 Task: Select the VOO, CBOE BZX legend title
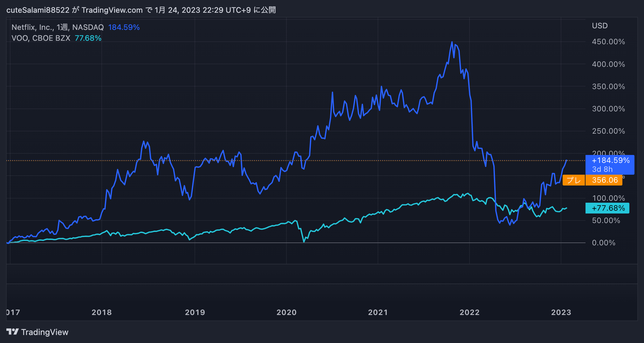pos(41,38)
